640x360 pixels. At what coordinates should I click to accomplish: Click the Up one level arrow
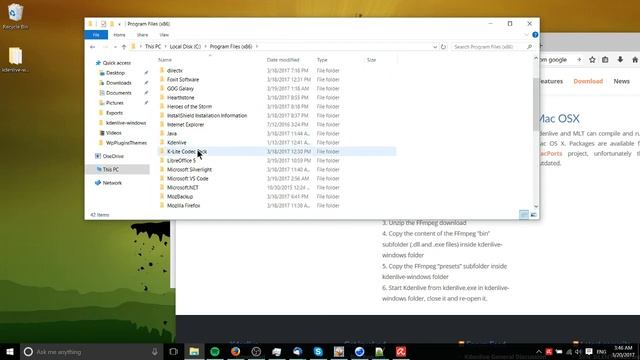(124, 47)
